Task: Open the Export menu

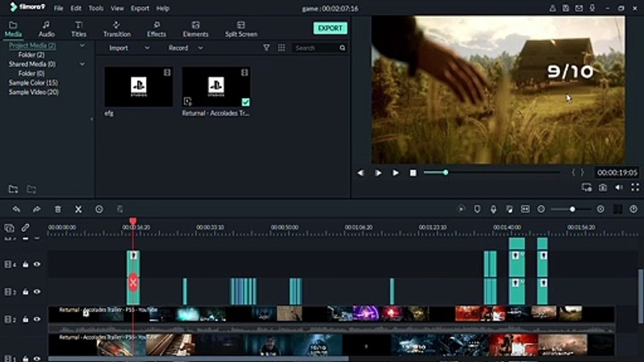Action: (140, 8)
